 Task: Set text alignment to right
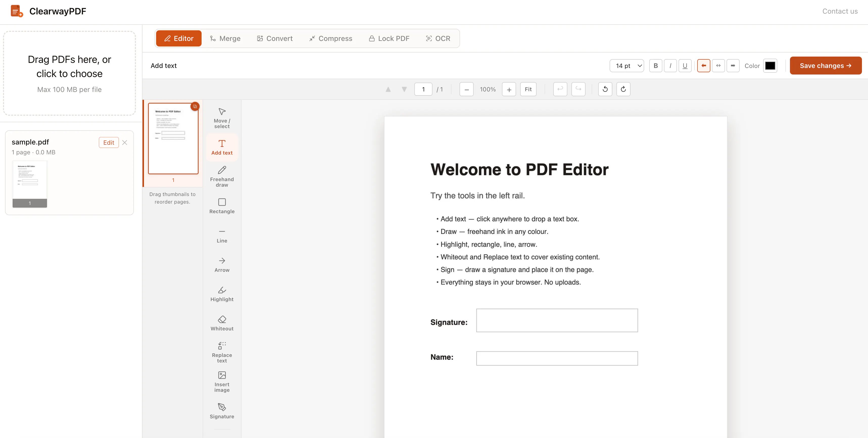[733, 66]
